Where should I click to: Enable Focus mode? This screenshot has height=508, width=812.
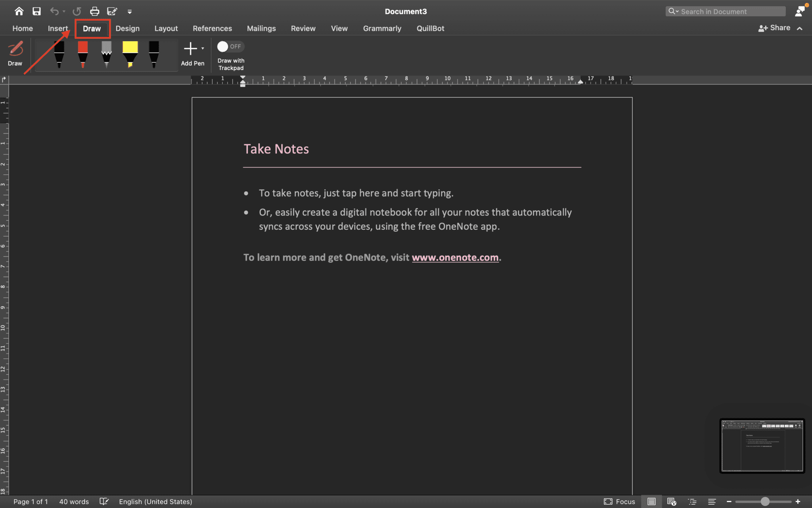click(619, 501)
